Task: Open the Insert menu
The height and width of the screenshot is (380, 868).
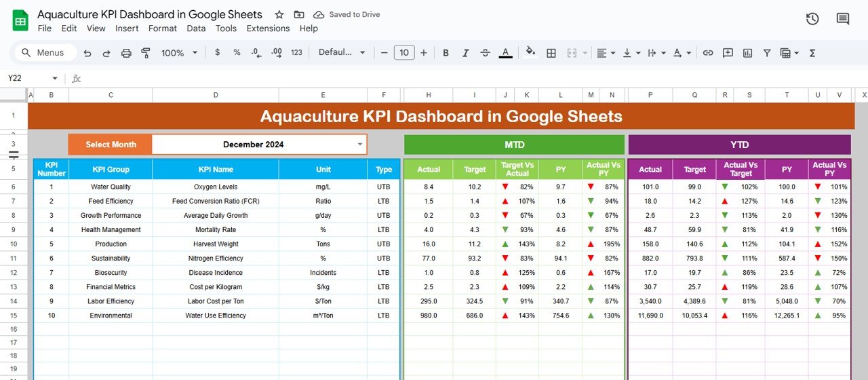Action: coord(127,28)
